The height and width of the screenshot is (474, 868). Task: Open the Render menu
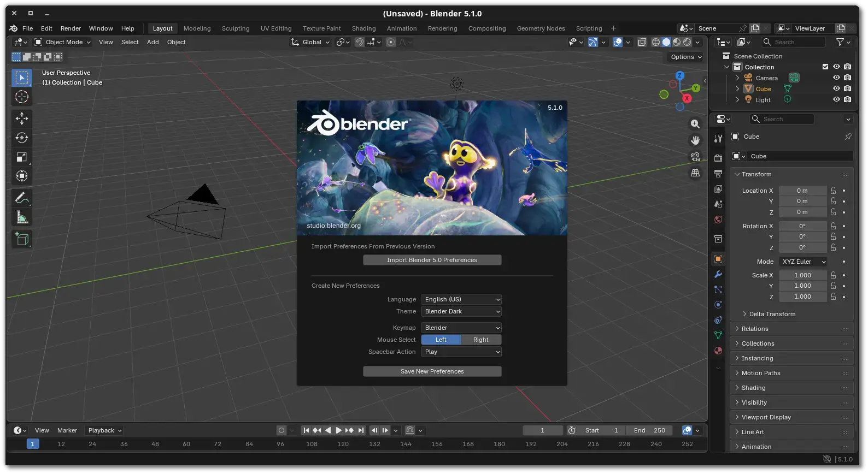click(x=71, y=28)
